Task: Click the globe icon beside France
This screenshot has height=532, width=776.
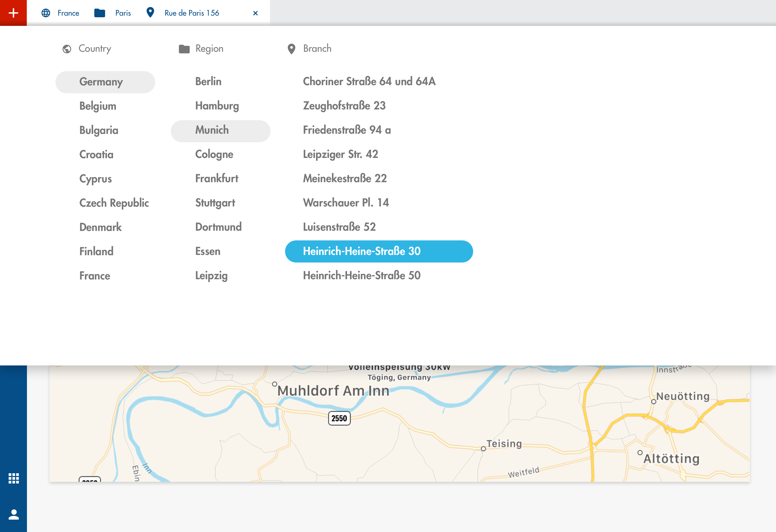Action: 46,13
